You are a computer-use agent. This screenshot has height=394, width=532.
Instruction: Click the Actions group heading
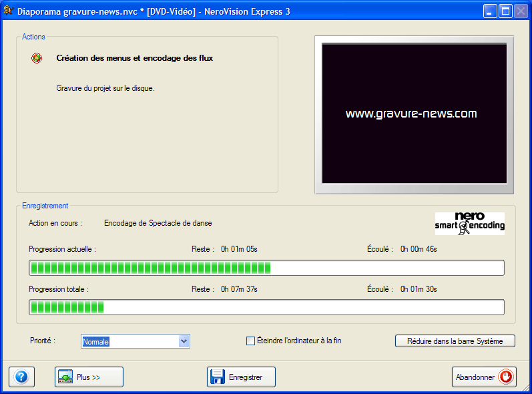click(x=33, y=37)
